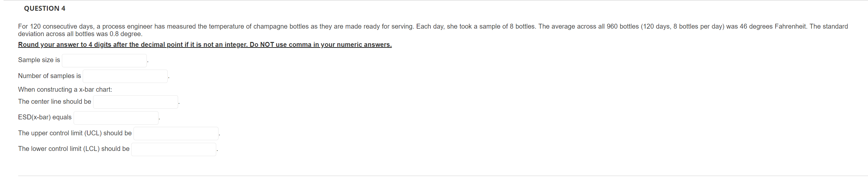This screenshot has width=868, height=188.
Task: Click the upper control limit (UCL) label
Action: pyautogui.click(x=75, y=133)
